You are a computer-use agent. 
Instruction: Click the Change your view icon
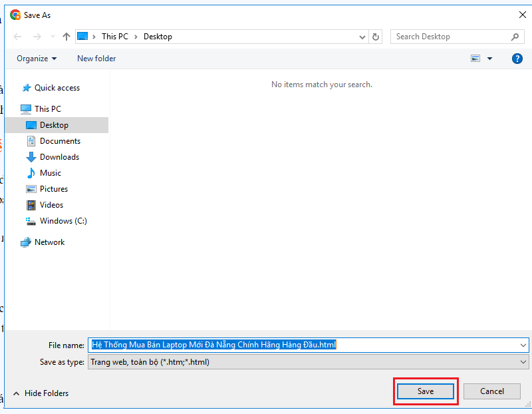475,59
